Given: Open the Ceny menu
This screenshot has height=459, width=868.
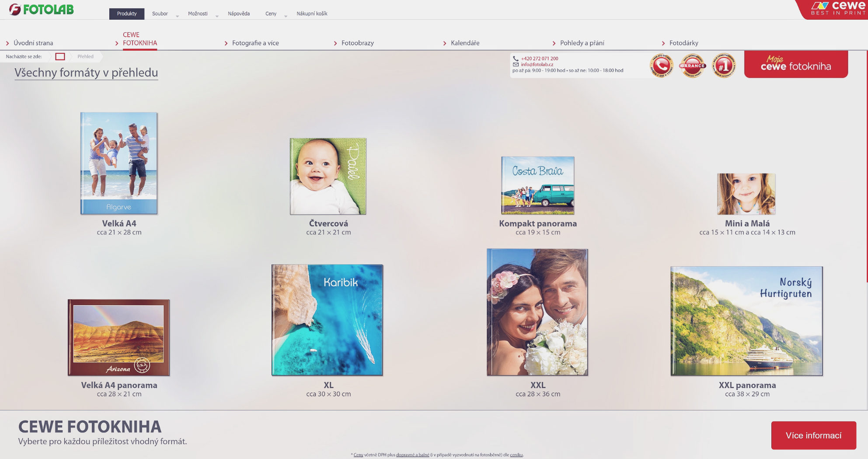Looking at the screenshot, I should tap(271, 14).
